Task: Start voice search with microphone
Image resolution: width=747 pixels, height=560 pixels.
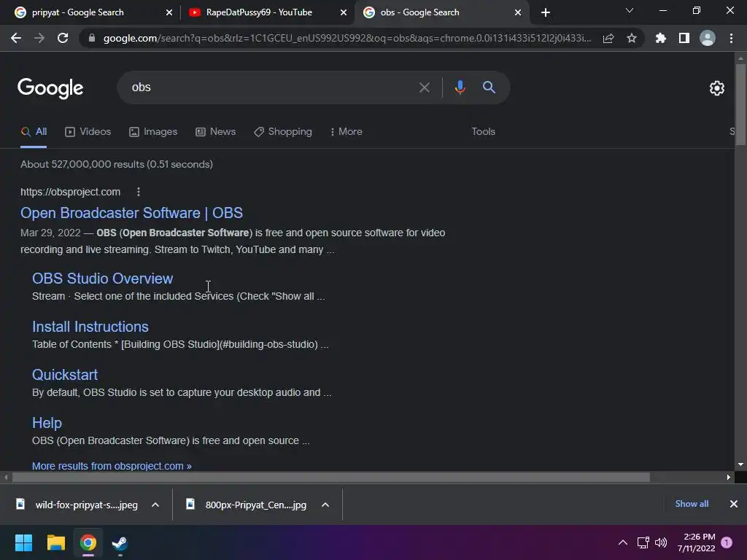Action: click(x=460, y=87)
